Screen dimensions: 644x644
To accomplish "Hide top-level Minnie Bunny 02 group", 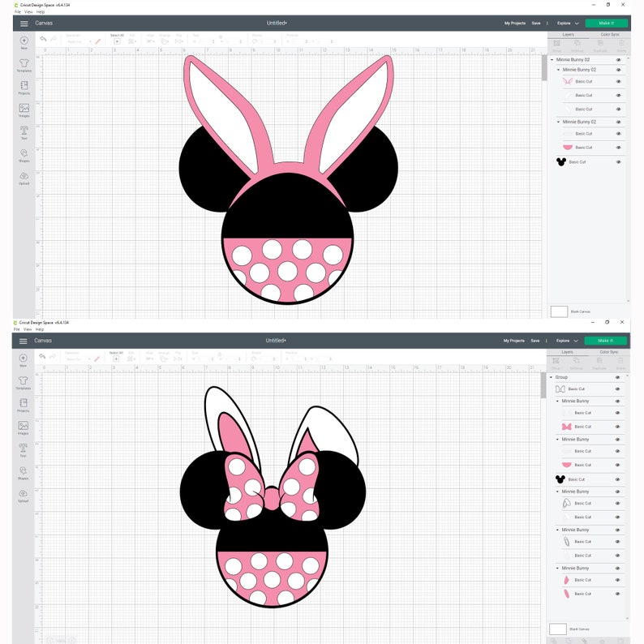I will (x=618, y=60).
